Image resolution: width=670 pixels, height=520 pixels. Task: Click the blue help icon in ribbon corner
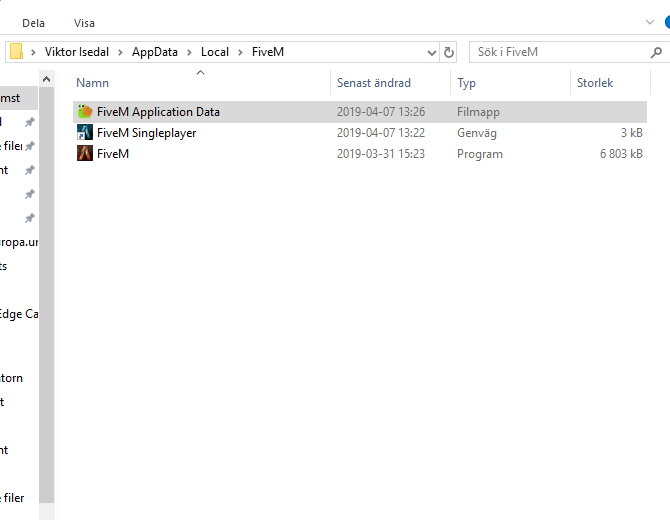point(667,22)
